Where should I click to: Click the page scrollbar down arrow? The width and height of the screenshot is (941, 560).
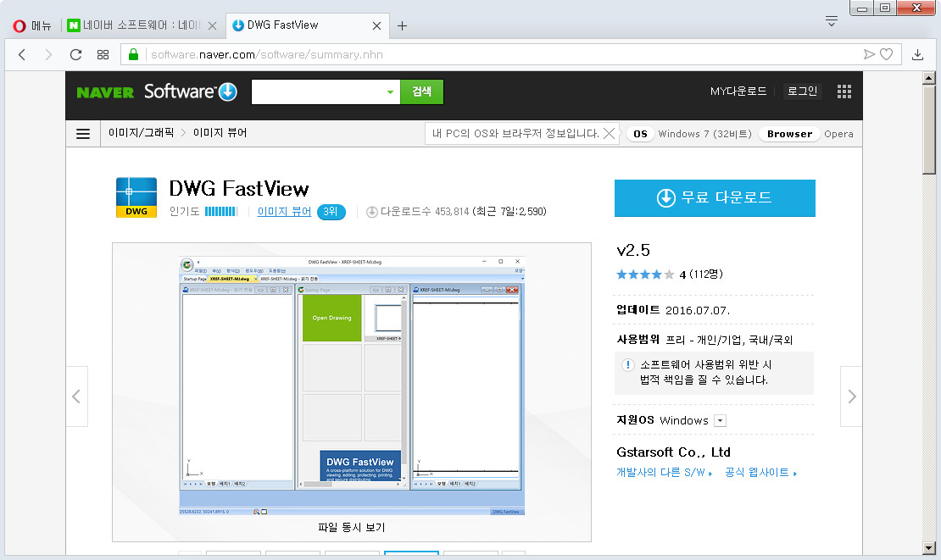pos(929,548)
